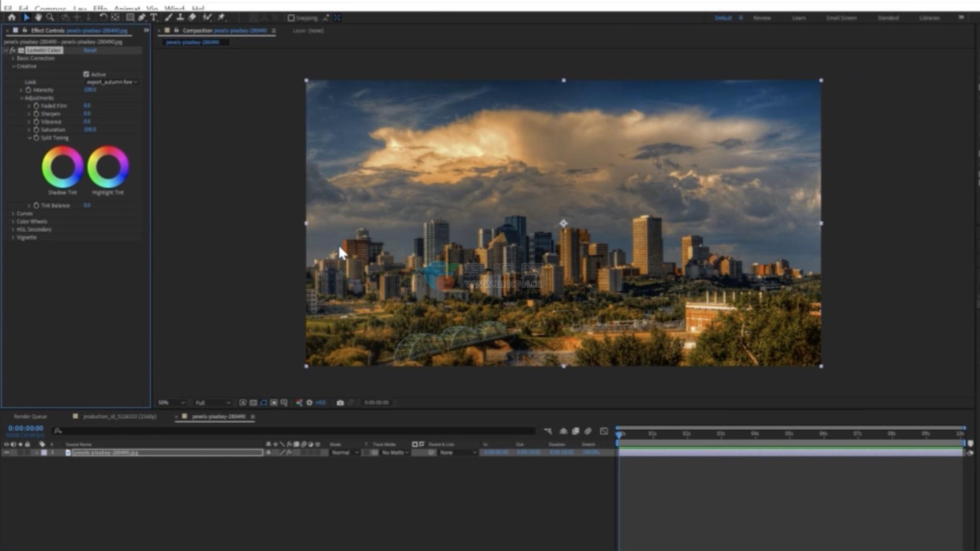Switch to the Learn workspace
Screen dimensions: 980x551
[x=799, y=18]
